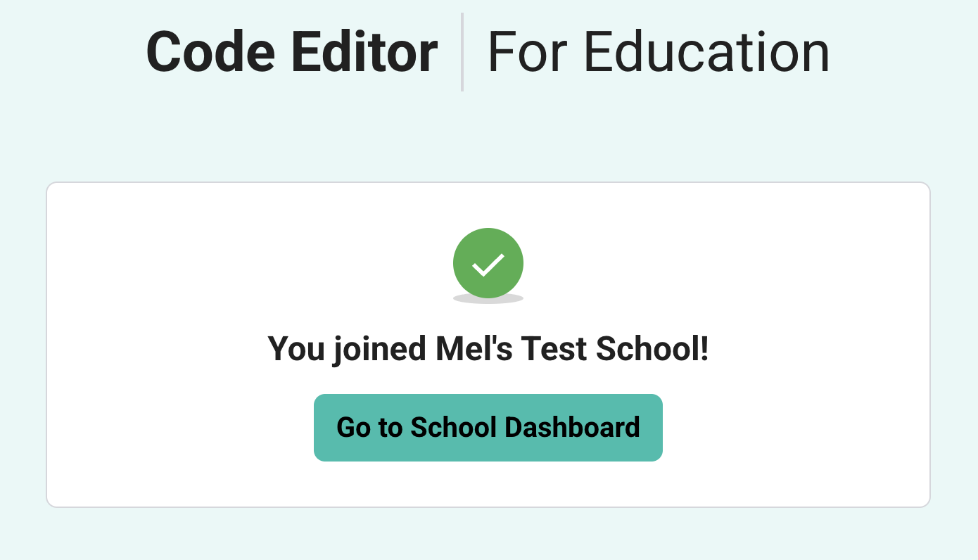Click the vertical divider in the header
This screenshot has height=560, width=978.
[462, 52]
